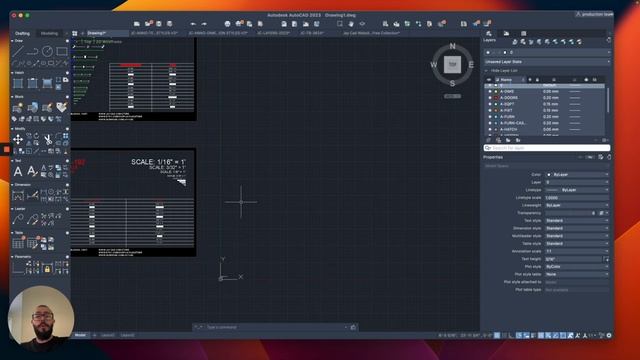The width and height of the screenshot is (640, 360).
Task: Collapse the Draw panel section
Action: pyautogui.click(x=12, y=41)
